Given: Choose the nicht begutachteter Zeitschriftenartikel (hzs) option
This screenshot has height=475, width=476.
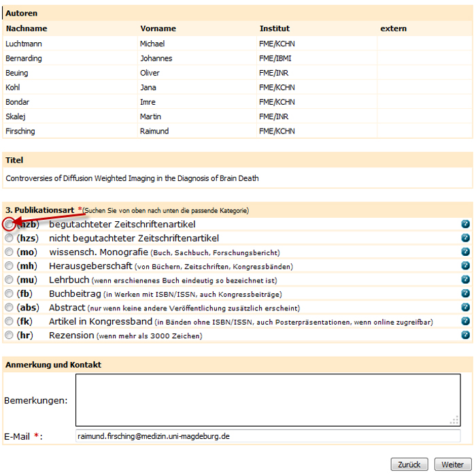Looking at the screenshot, I should (9, 238).
